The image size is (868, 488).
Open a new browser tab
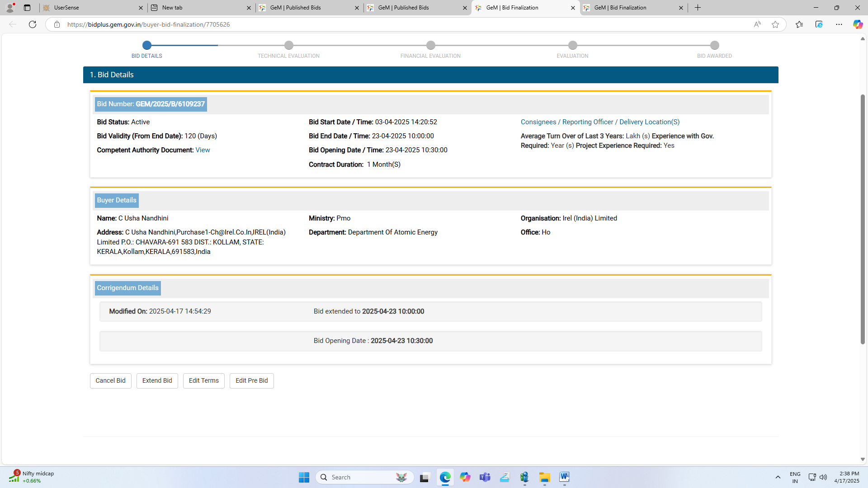click(x=698, y=8)
